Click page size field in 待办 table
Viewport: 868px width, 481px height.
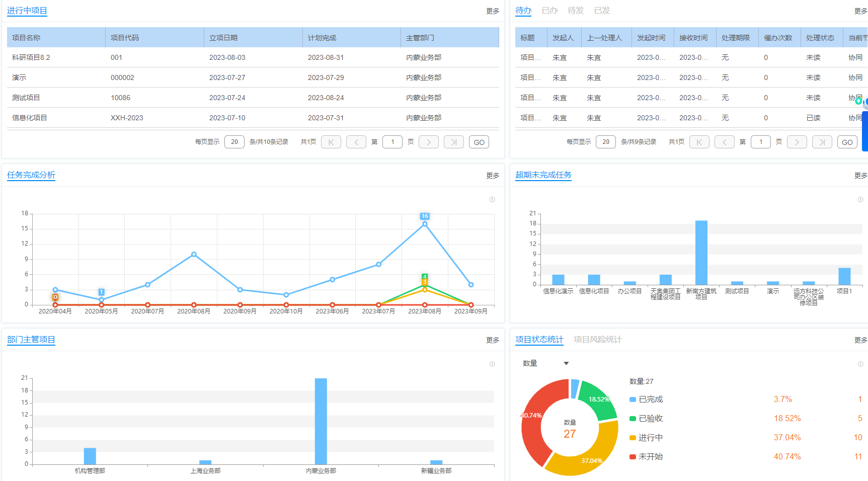[606, 142]
